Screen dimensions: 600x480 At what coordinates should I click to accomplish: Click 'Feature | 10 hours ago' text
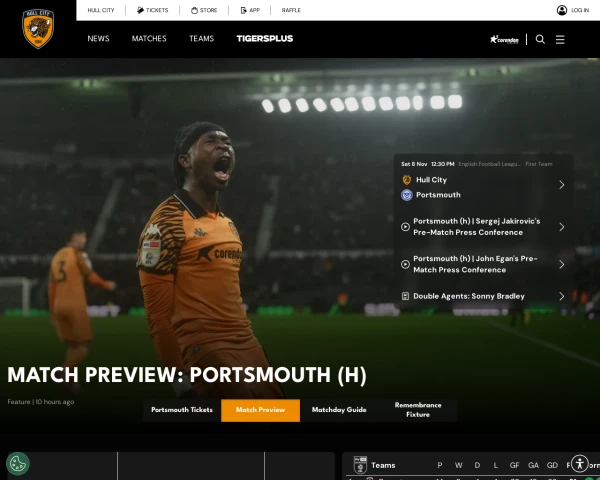coord(41,402)
